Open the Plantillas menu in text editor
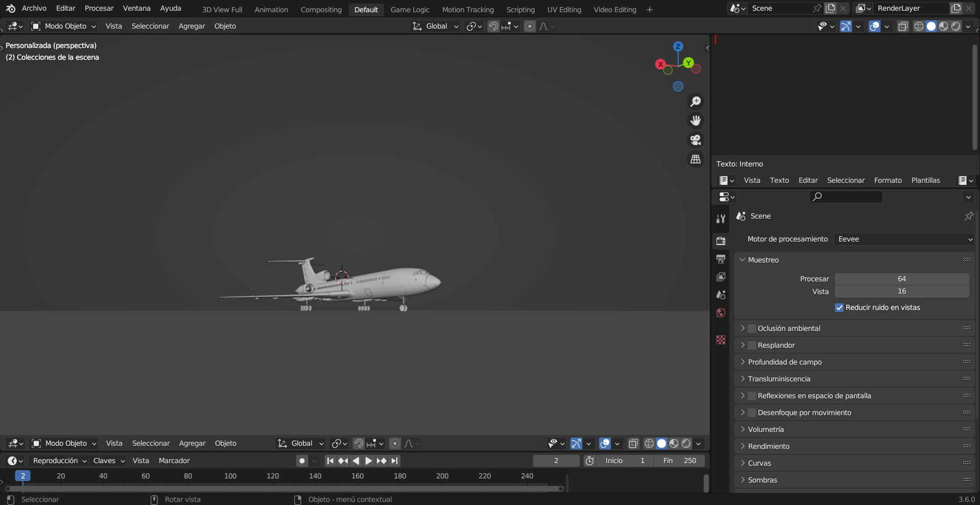This screenshot has width=980, height=505. click(x=925, y=180)
